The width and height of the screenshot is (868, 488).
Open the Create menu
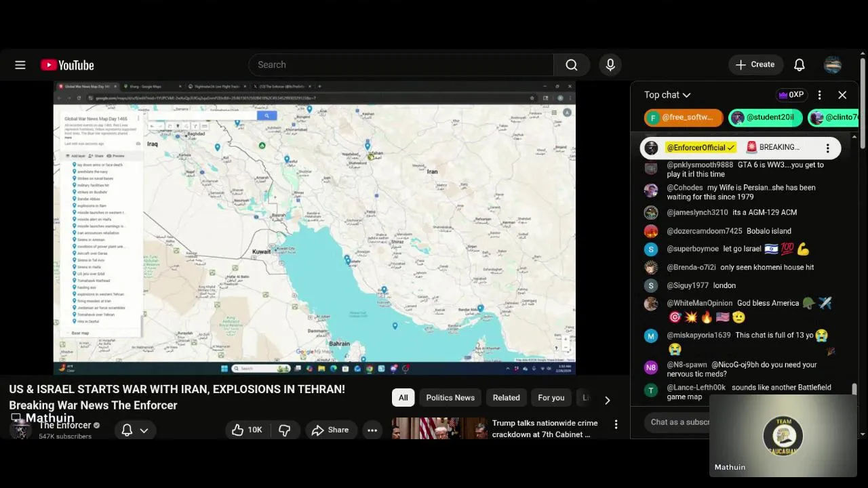755,64
